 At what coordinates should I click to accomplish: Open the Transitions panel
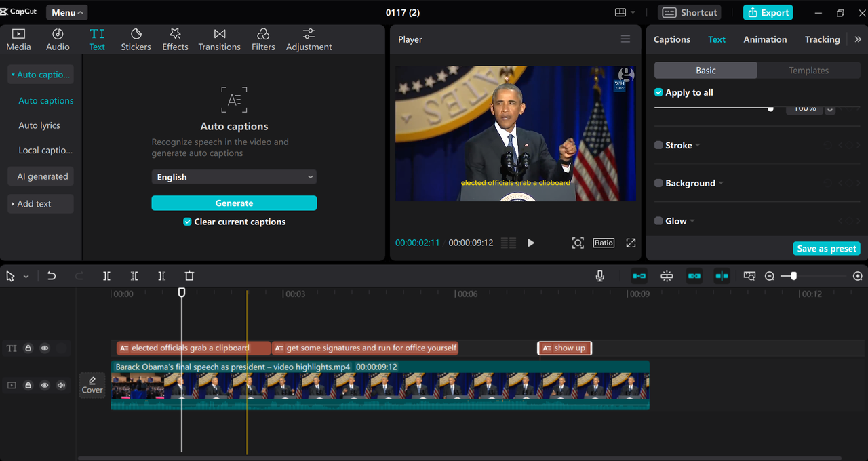(219, 40)
